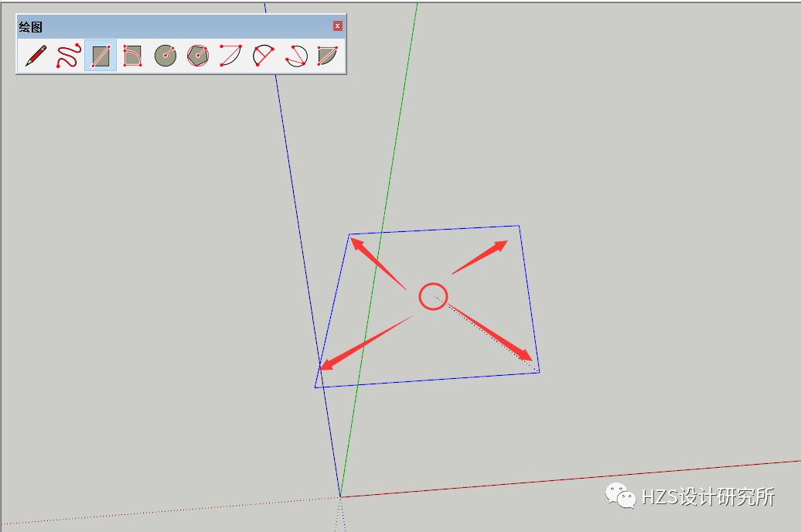Select the 3 Point Arc tool
This screenshot has width=801, height=532.
[295, 55]
